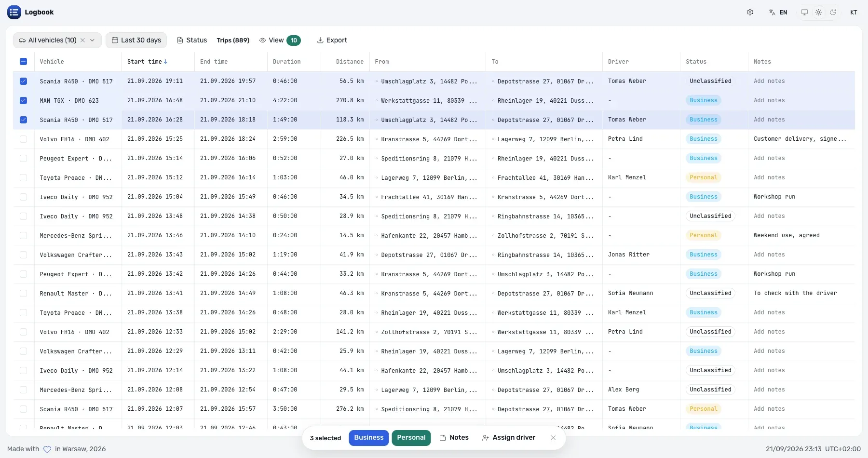868x458 pixels.
Task: Open the Status filter dropdown
Action: pos(192,40)
